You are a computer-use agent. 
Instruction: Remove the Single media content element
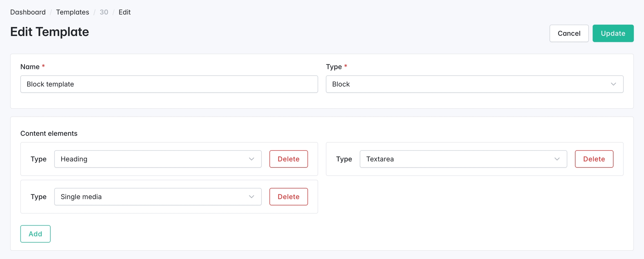[x=288, y=197]
